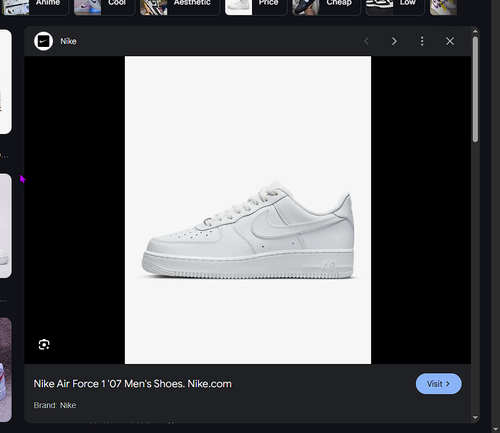Click the white Air Force 1 shoe image
The width and height of the screenshot is (500, 433).
coord(248,210)
